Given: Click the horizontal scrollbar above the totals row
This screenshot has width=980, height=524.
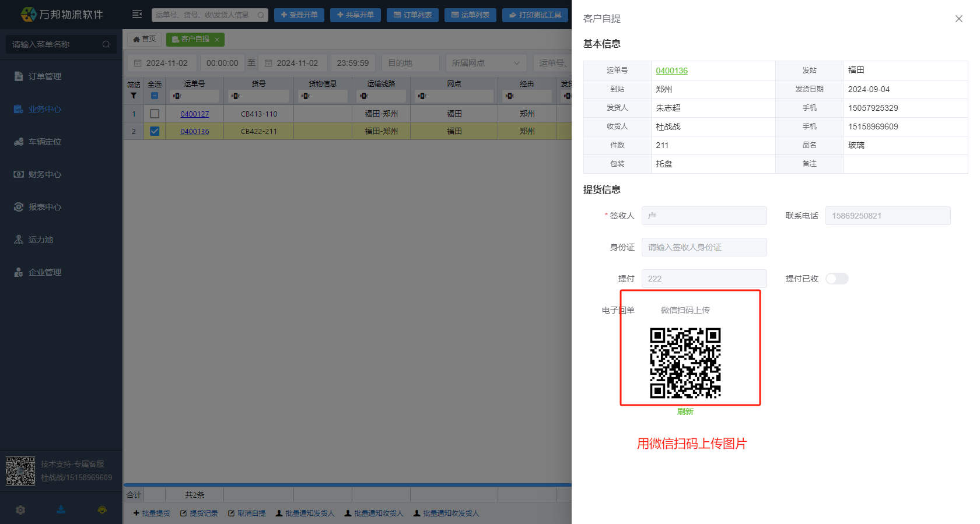Looking at the screenshot, I should 348,485.
